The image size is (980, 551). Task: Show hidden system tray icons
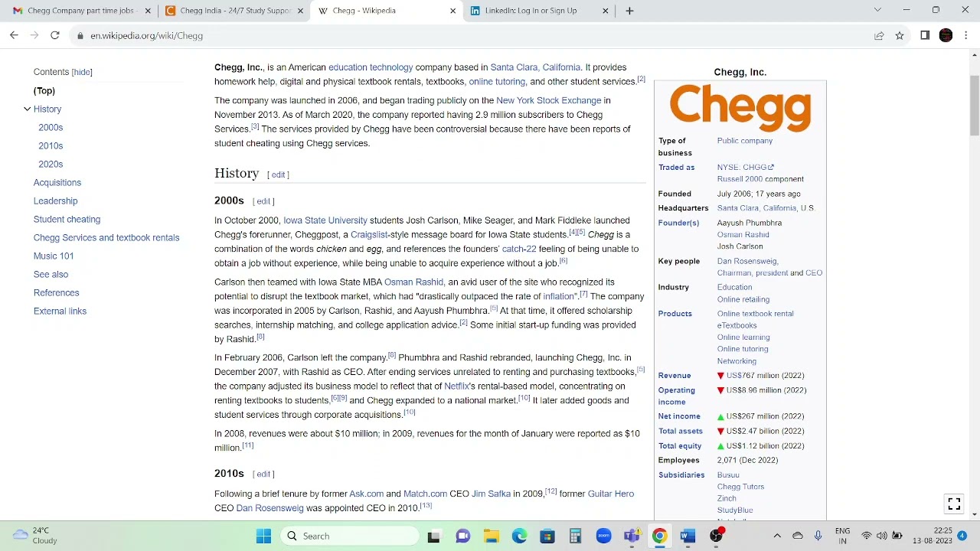pyautogui.click(x=777, y=536)
